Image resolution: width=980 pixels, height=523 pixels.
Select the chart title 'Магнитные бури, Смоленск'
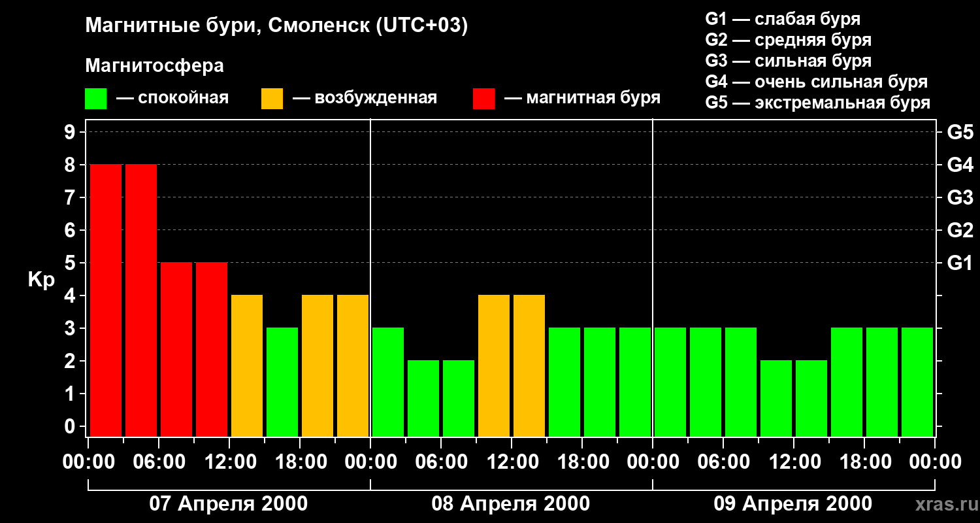(276, 26)
